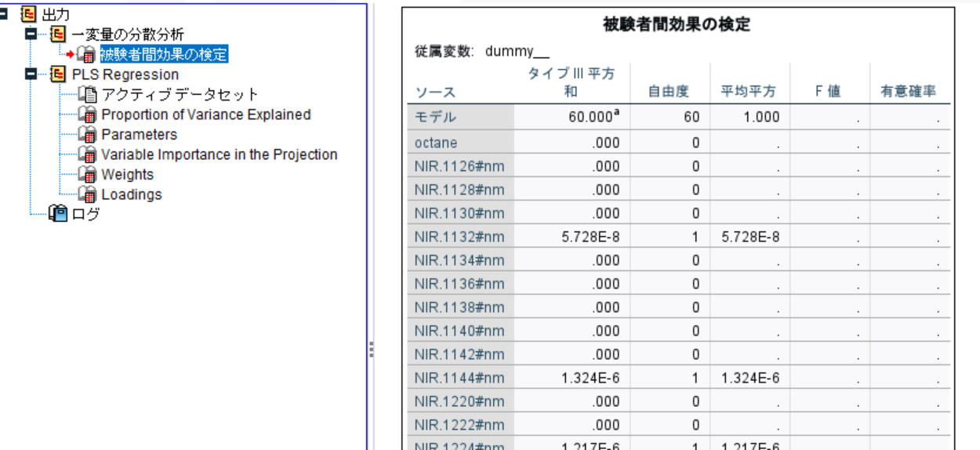Screen dimensions: 980x450
Task: Click the 有意確率 column header
Action: point(909,92)
